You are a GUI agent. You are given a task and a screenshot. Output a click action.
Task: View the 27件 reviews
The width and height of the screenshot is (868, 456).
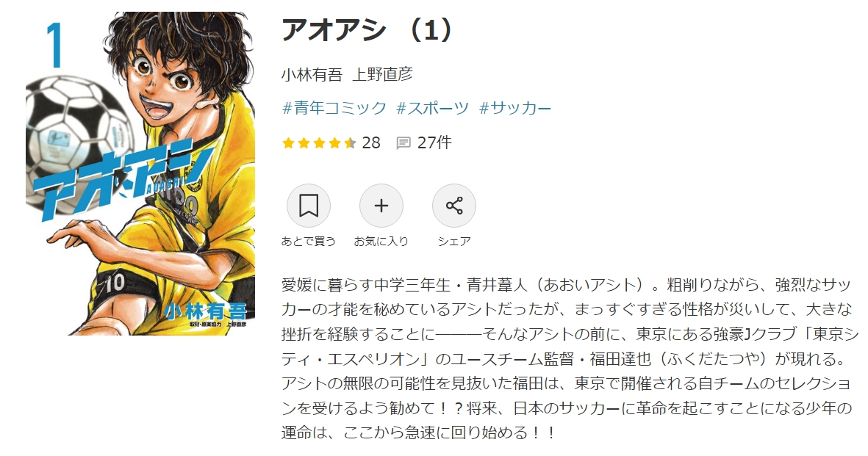tap(434, 142)
